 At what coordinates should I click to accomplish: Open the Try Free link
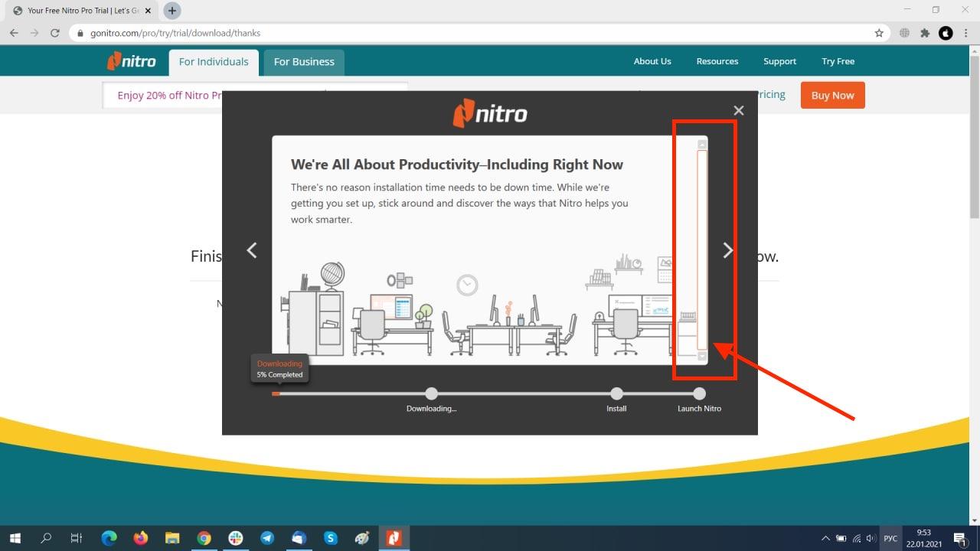[838, 61]
